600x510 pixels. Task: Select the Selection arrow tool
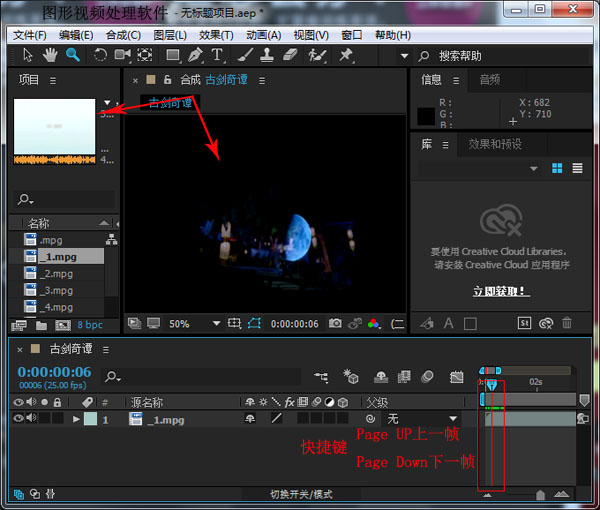[x=28, y=55]
